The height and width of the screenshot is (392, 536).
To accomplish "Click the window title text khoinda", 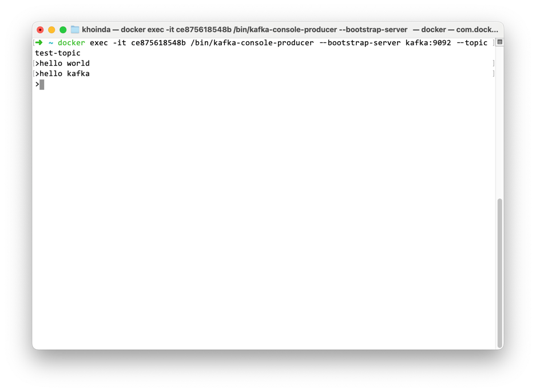I will click(x=96, y=30).
